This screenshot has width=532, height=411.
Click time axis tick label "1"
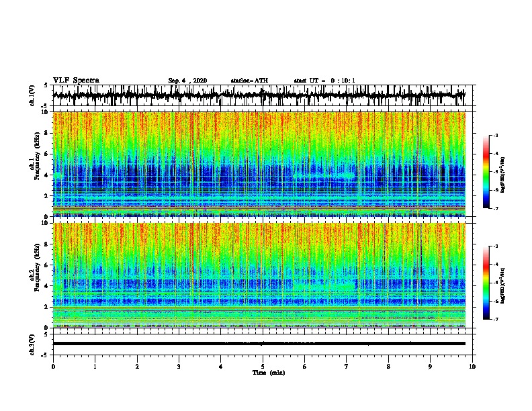tap(95, 367)
